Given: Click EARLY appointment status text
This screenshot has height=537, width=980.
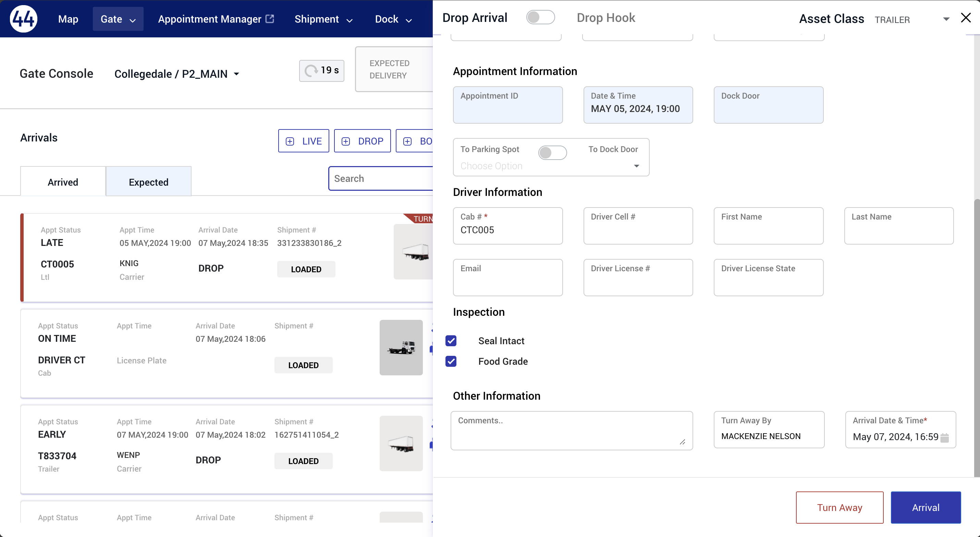Looking at the screenshot, I should click(52, 434).
